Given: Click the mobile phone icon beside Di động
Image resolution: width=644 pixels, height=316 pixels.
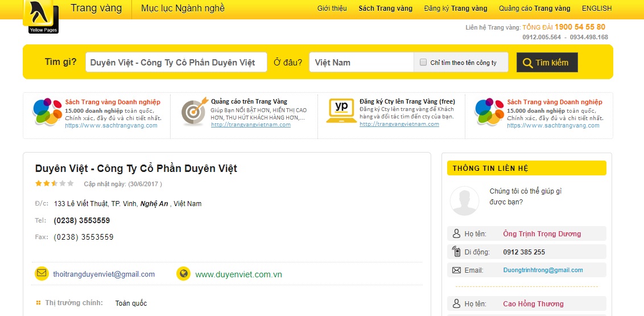Looking at the screenshot, I should tap(456, 252).
